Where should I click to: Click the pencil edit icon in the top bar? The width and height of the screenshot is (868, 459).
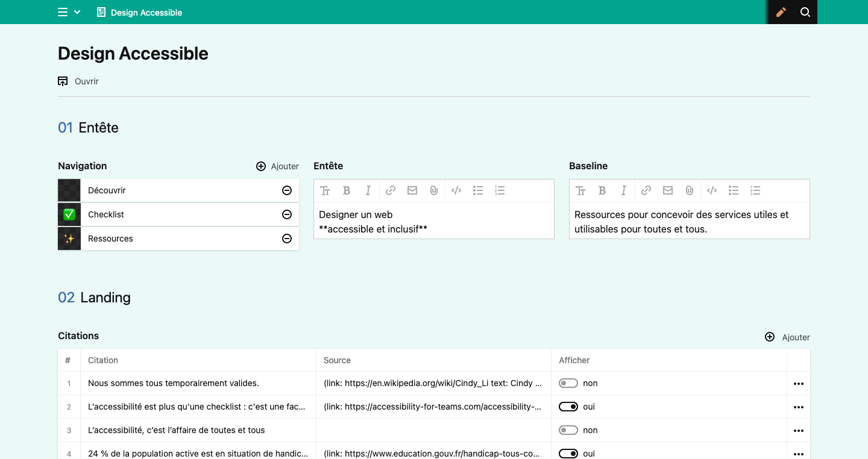[x=781, y=12]
